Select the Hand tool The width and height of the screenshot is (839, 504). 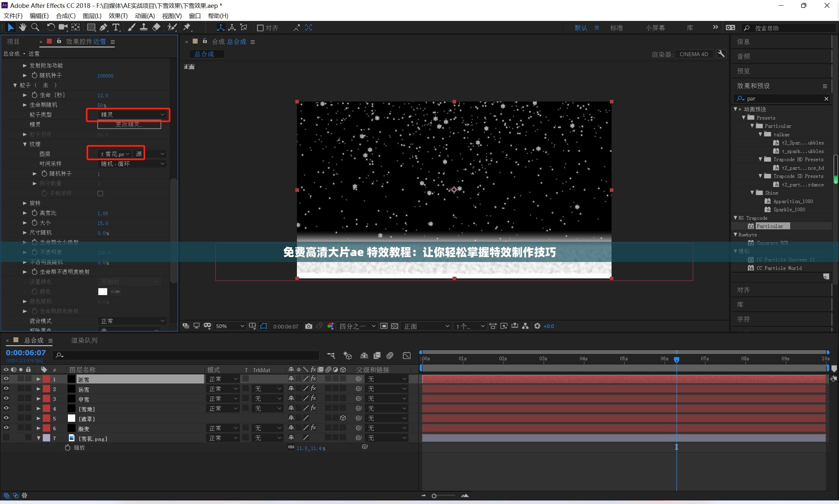tap(23, 28)
